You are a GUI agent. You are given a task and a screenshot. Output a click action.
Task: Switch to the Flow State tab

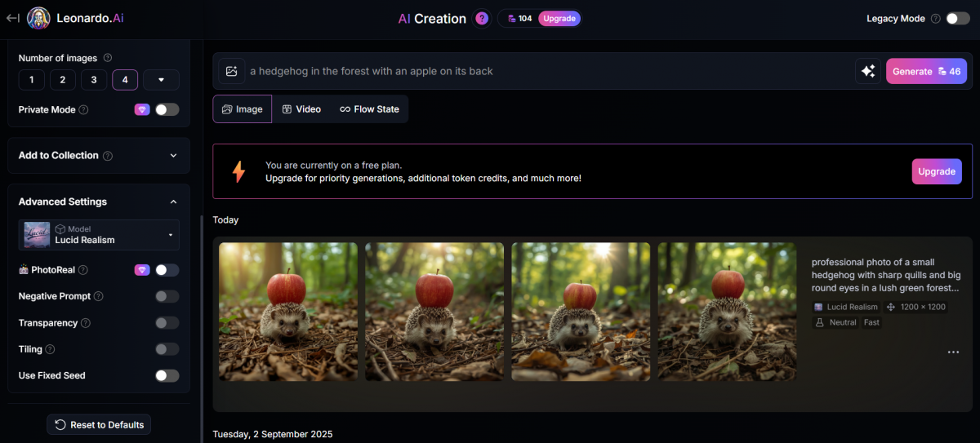point(369,109)
